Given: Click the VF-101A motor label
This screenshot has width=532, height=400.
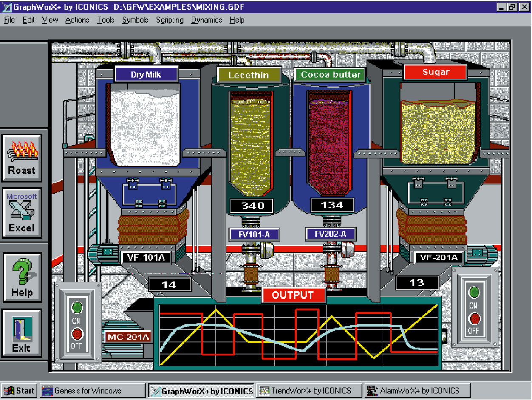Looking at the screenshot, I should tap(146, 257).
